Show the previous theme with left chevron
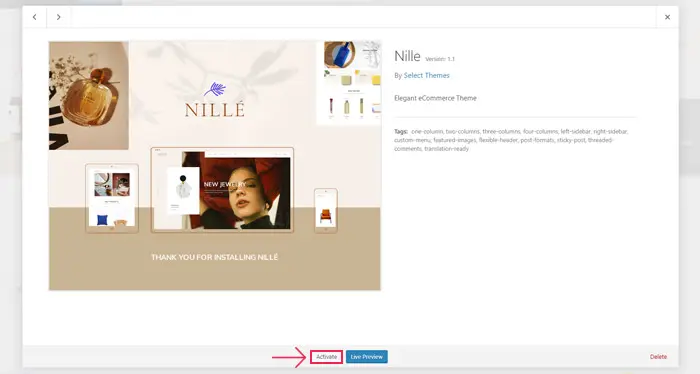This screenshot has height=374, width=700. [x=34, y=17]
